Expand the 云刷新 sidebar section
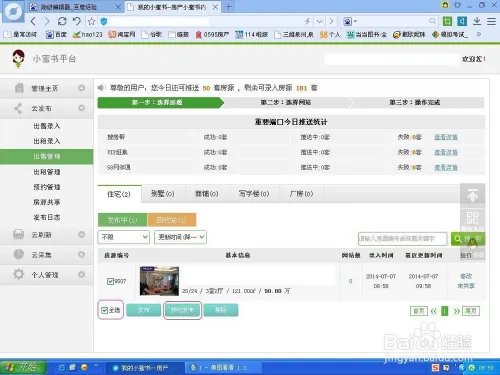The height and width of the screenshot is (375, 500). [x=81, y=234]
